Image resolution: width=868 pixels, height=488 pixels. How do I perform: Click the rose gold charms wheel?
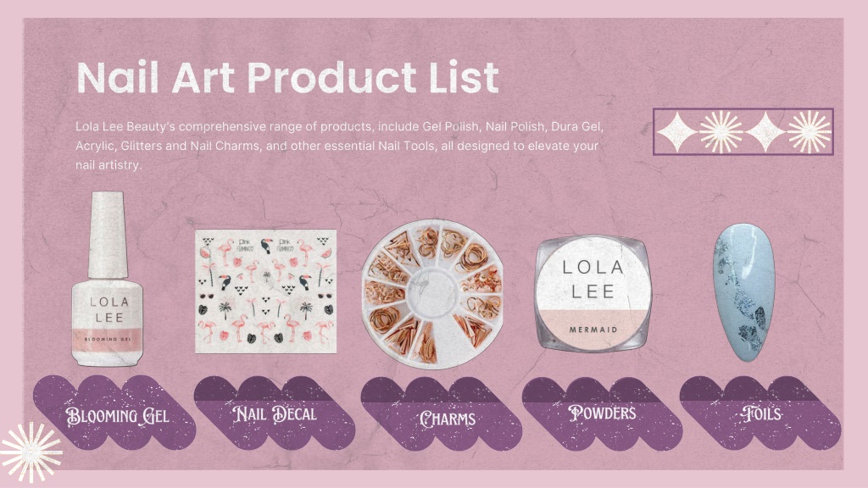(433, 294)
